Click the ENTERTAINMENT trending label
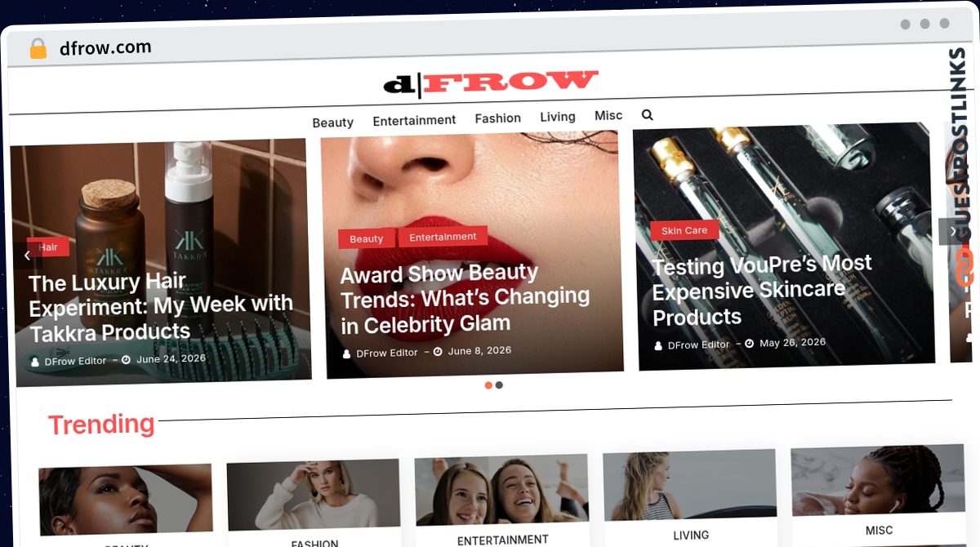The image size is (980, 547). point(502,540)
